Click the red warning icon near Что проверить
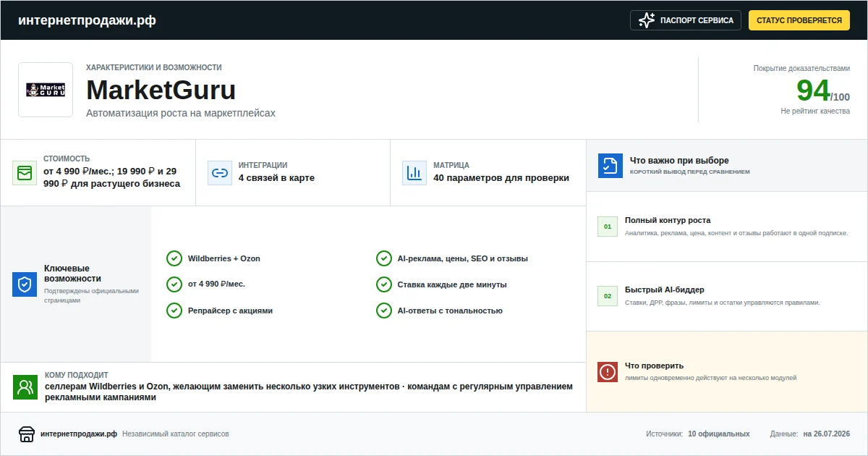 tap(608, 372)
